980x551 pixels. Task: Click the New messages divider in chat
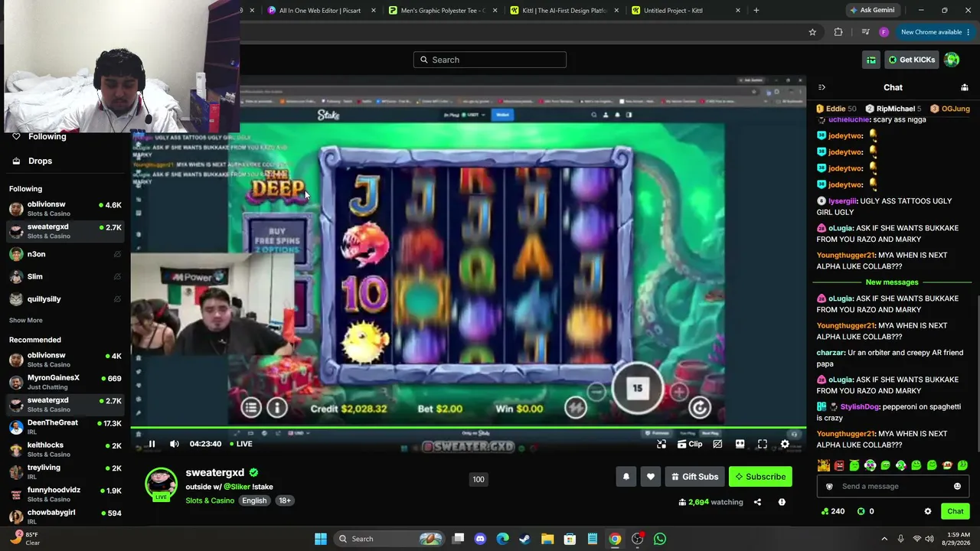tap(892, 282)
